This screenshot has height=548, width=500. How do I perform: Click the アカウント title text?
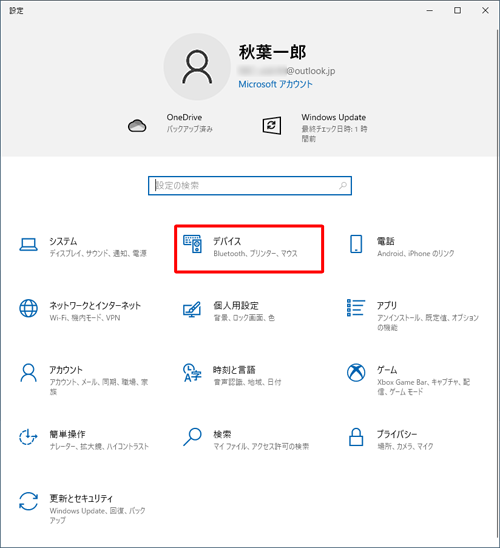coord(66,370)
